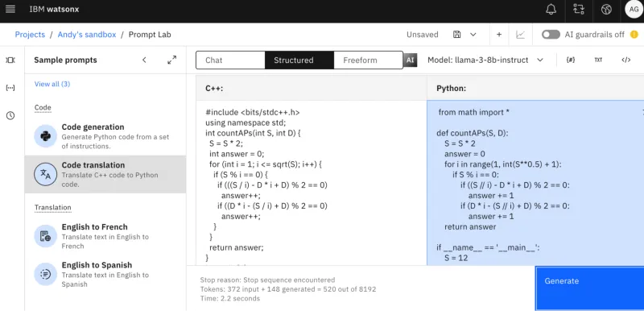Open the region globe icon
644x311 pixels.
606,10
